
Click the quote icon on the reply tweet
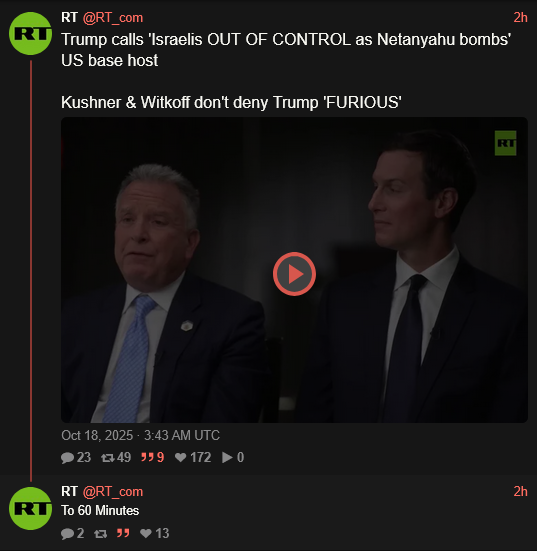[123, 533]
